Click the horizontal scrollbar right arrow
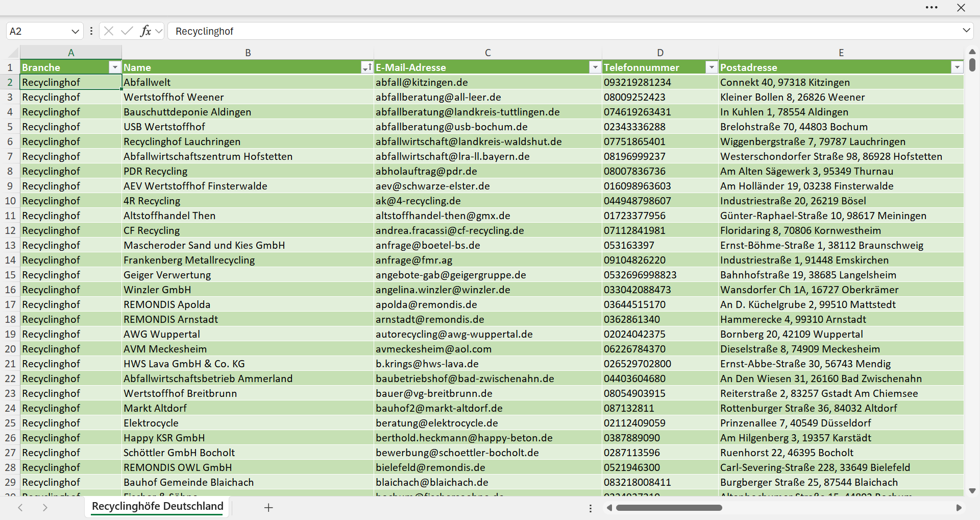This screenshot has height=520, width=980. click(x=959, y=508)
